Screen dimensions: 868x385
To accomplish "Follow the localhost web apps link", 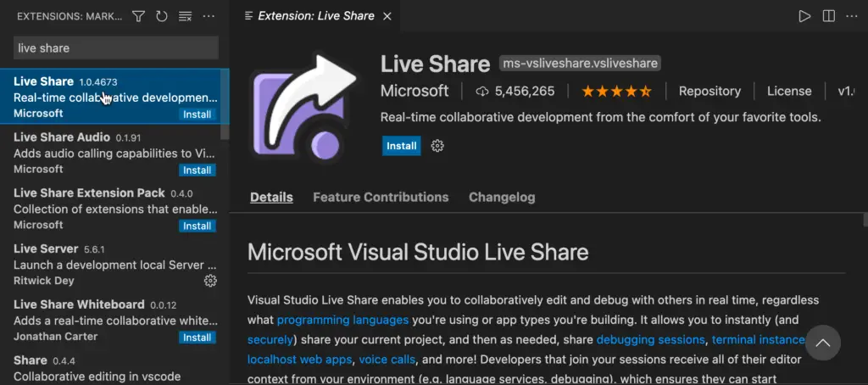I will [x=299, y=360].
